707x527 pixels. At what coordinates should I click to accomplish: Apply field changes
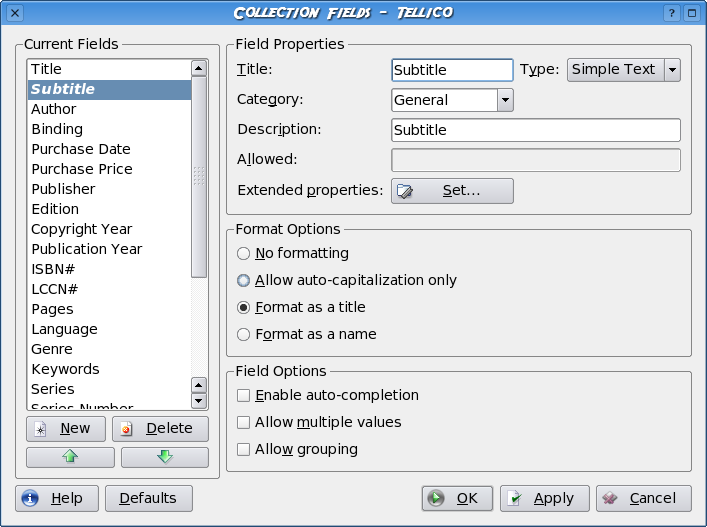pos(545,498)
